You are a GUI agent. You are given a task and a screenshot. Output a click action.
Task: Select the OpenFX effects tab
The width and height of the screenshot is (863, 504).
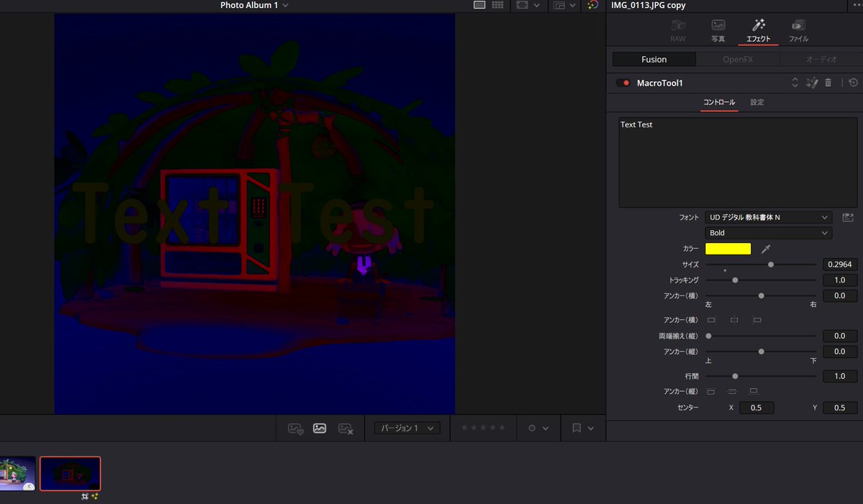coord(737,60)
